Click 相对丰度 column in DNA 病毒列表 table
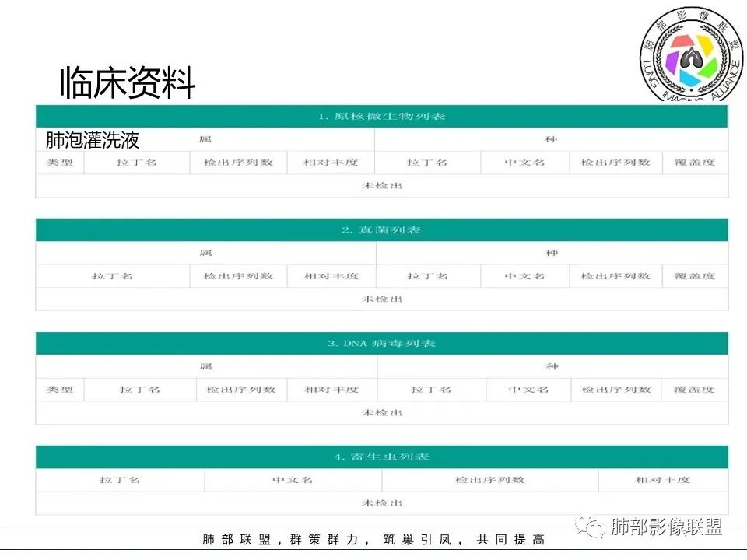The width and height of the screenshot is (747, 560). click(x=331, y=390)
